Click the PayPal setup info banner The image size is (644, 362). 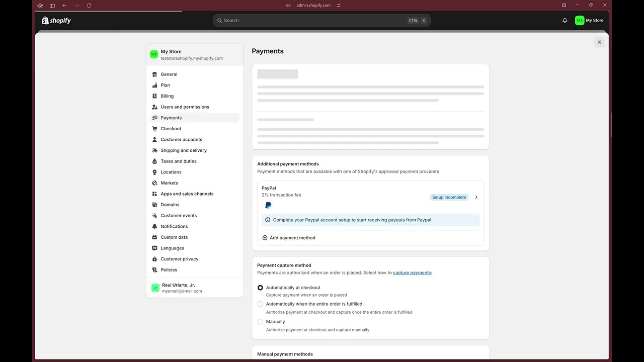(371, 220)
